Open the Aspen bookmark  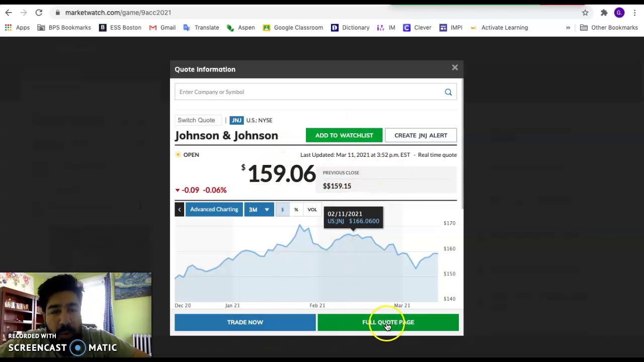pyautogui.click(x=241, y=28)
